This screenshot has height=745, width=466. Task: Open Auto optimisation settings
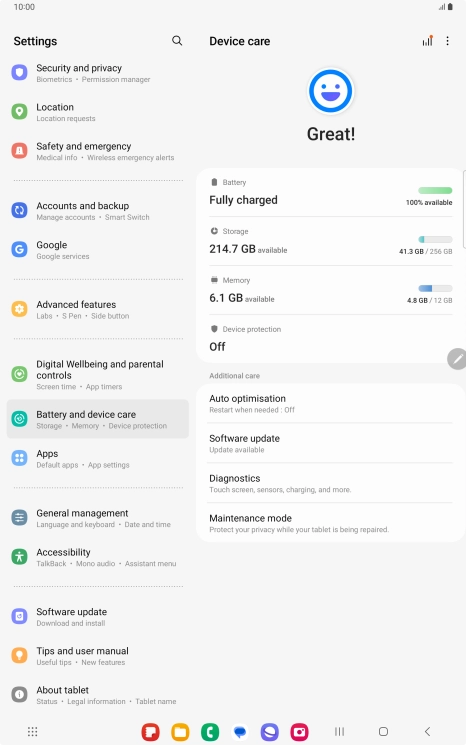331,403
